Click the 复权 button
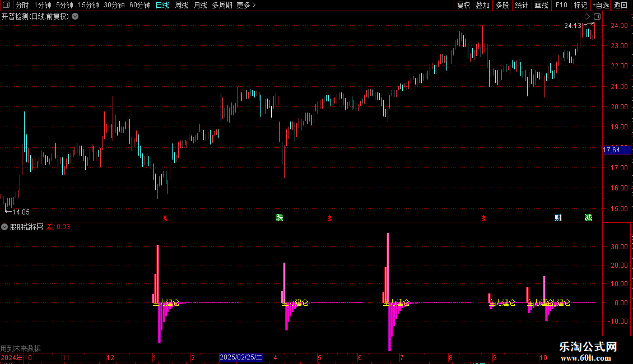This screenshot has width=633, height=364. (463, 5)
